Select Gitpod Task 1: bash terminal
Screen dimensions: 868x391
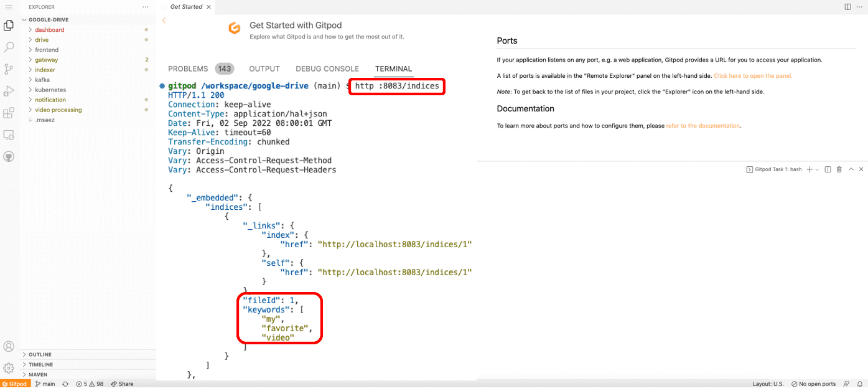(x=773, y=169)
